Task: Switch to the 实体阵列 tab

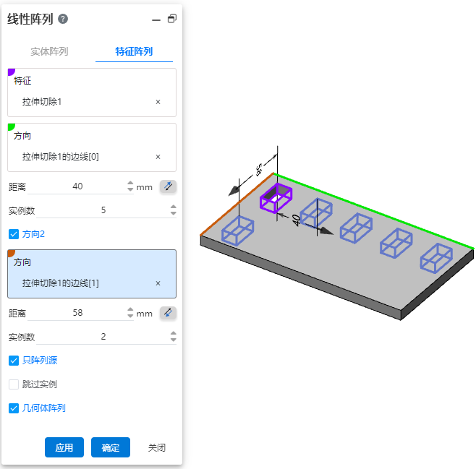Action: click(49, 51)
